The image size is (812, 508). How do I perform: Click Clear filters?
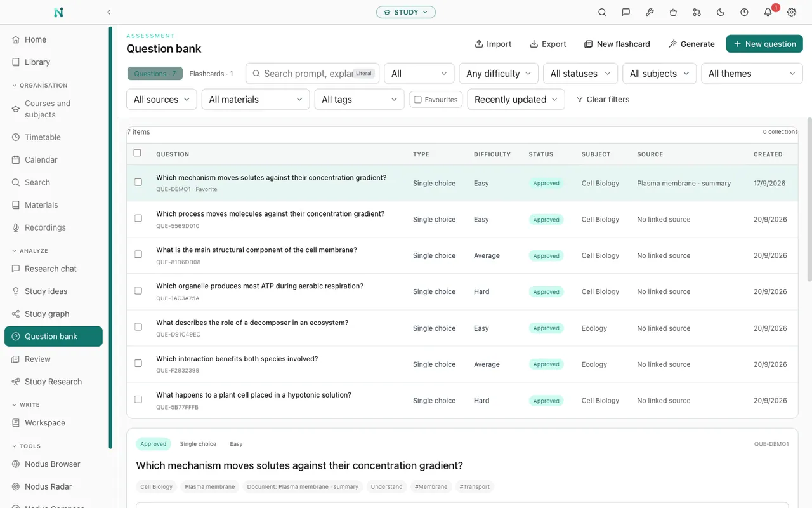(603, 100)
